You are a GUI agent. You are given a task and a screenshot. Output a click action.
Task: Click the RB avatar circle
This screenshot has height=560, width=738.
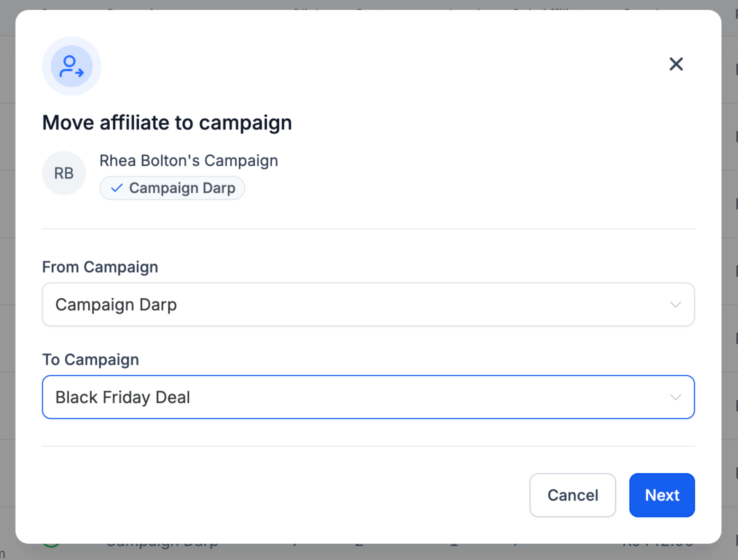coord(64,173)
